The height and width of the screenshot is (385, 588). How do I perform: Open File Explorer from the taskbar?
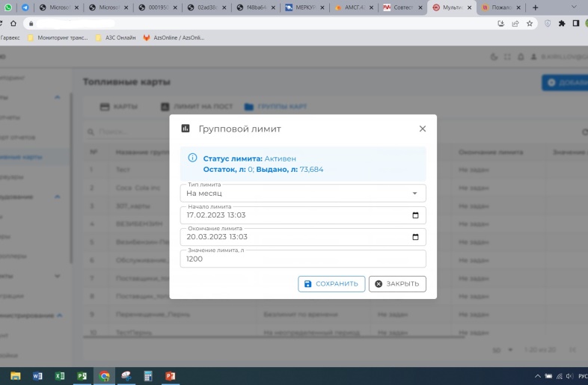(x=16, y=376)
